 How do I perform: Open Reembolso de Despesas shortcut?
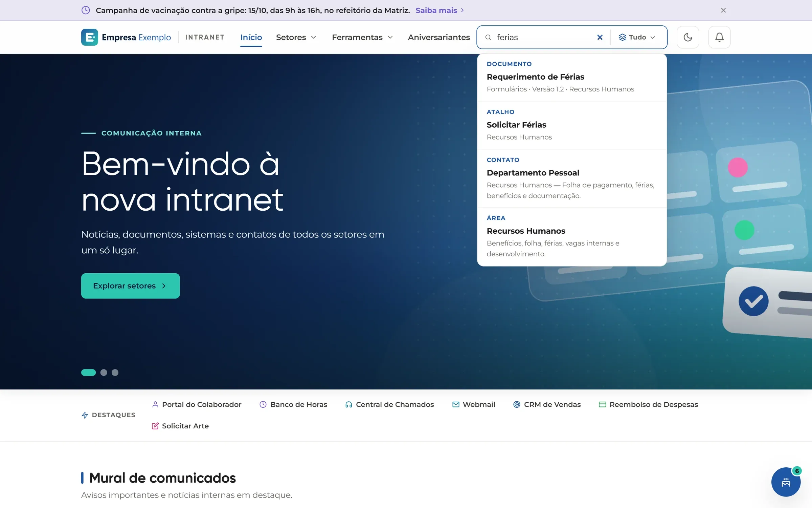[x=648, y=404]
